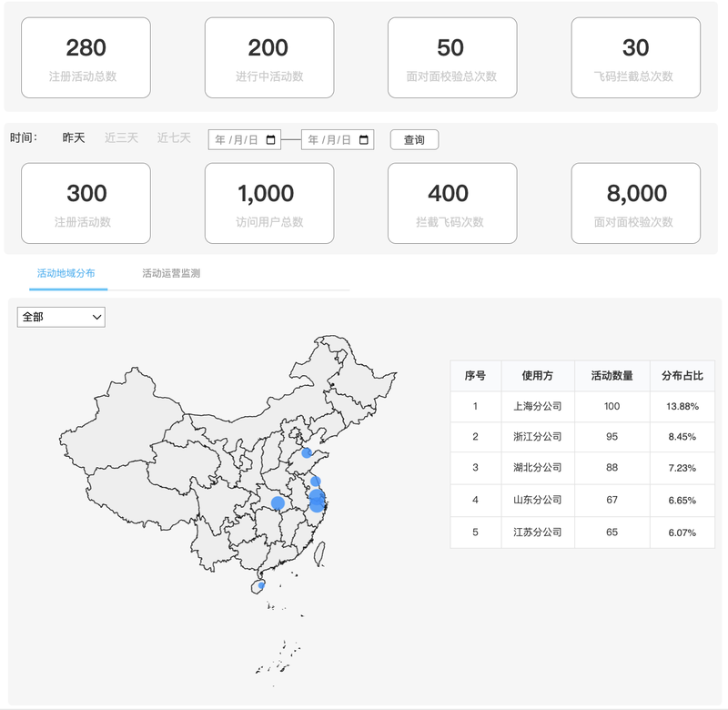Click the 7.23% percentage cell

click(682, 468)
